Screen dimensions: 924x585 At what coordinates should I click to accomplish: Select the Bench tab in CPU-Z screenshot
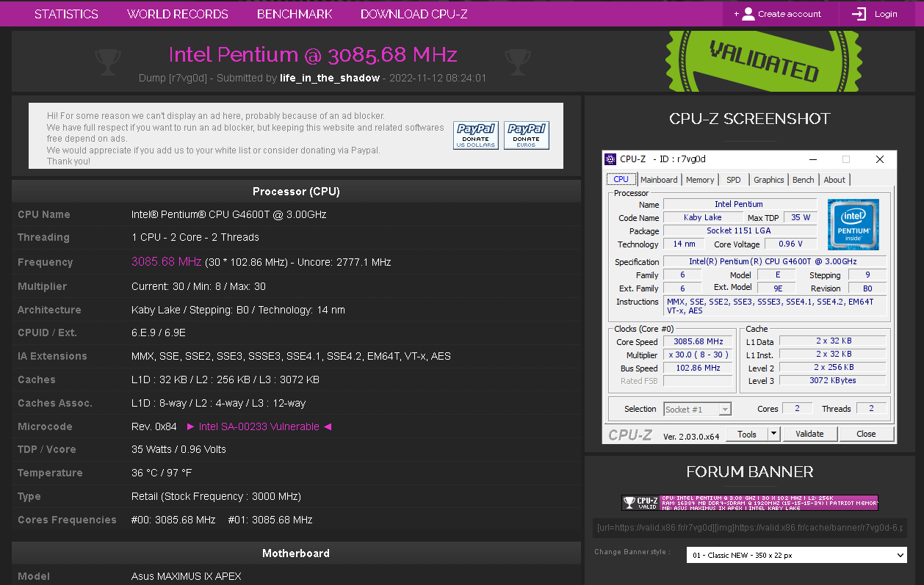(x=804, y=180)
